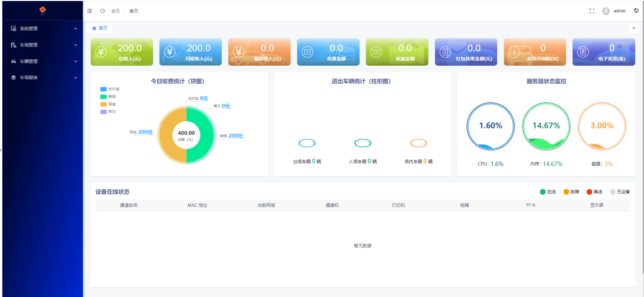Expand the 车场管理 sidebar menu

point(44,45)
